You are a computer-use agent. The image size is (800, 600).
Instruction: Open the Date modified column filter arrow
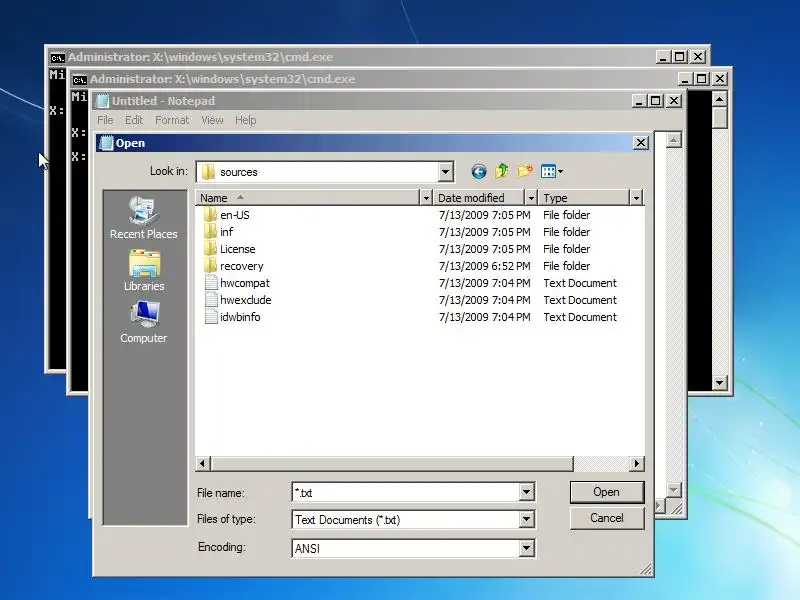point(531,197)
